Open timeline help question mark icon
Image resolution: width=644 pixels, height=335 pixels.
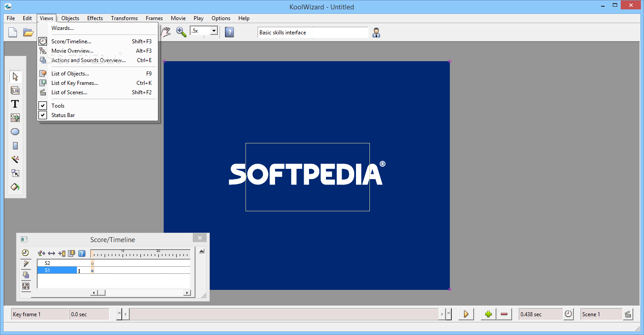coord(82,254)
